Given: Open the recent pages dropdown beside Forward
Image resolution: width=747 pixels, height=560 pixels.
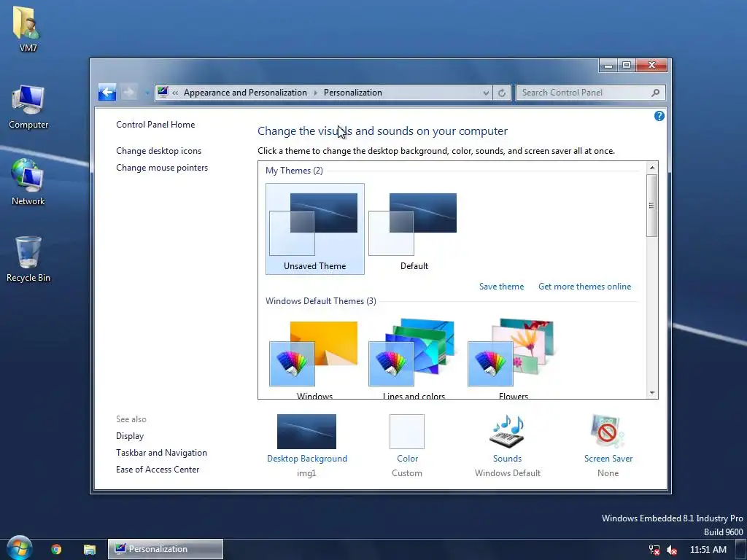Looking at the screenshot, I should (147, 93).
